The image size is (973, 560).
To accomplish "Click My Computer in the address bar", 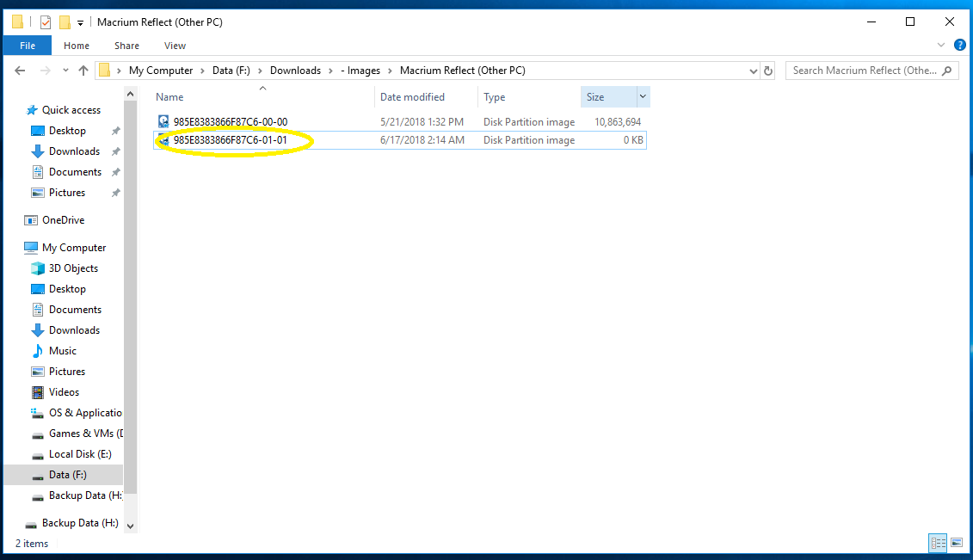I will 161,70.
